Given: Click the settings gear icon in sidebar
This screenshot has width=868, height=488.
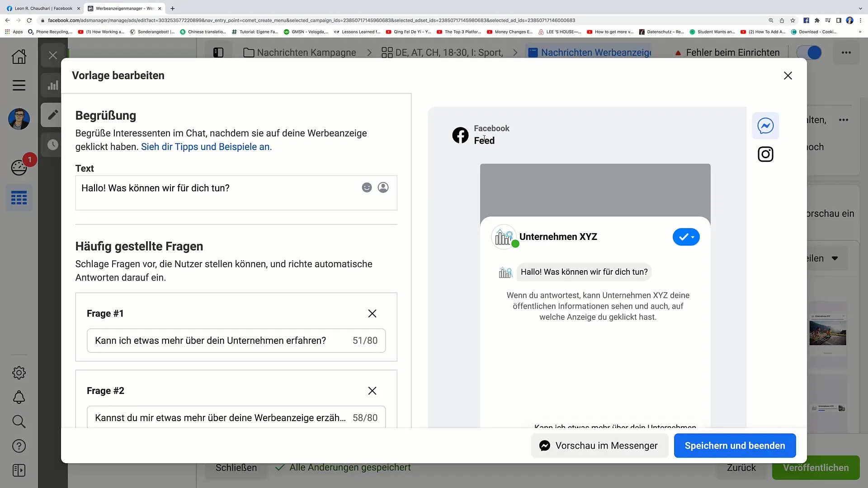Looking at the screenshot, I should [x=19, y=372].
